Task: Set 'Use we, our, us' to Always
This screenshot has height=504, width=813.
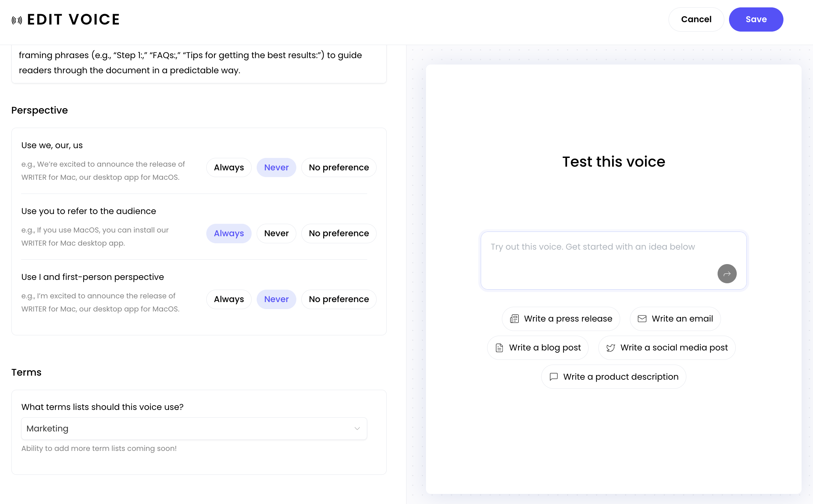Action: [229, 167]
